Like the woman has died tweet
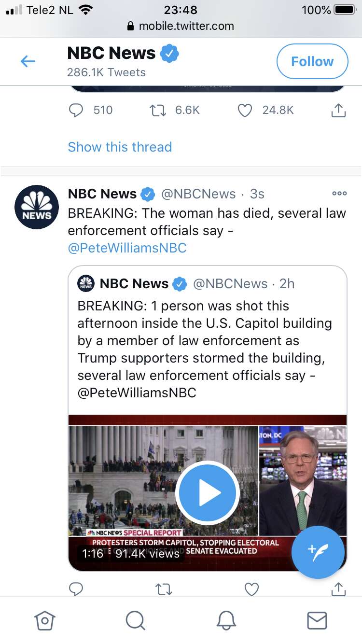Screen dimensions: 362x644 point(251,589)
